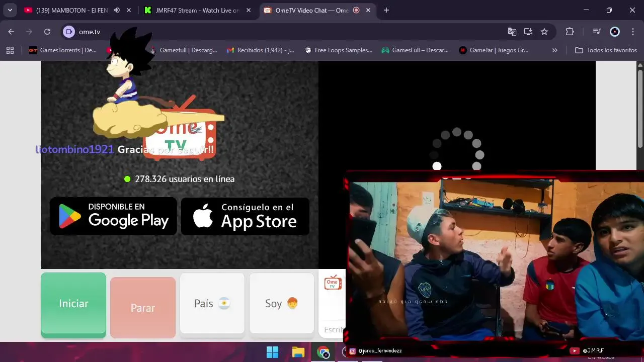Open the apps grid in bookmarks bar
Viewport: 644px width, 362px height.
pos(10,50)
